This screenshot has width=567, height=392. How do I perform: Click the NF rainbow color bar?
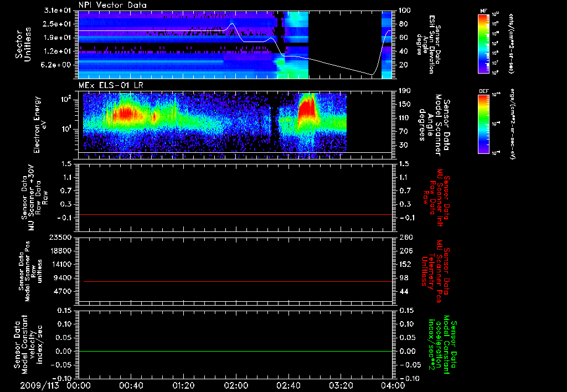click(x=483, y=44)
